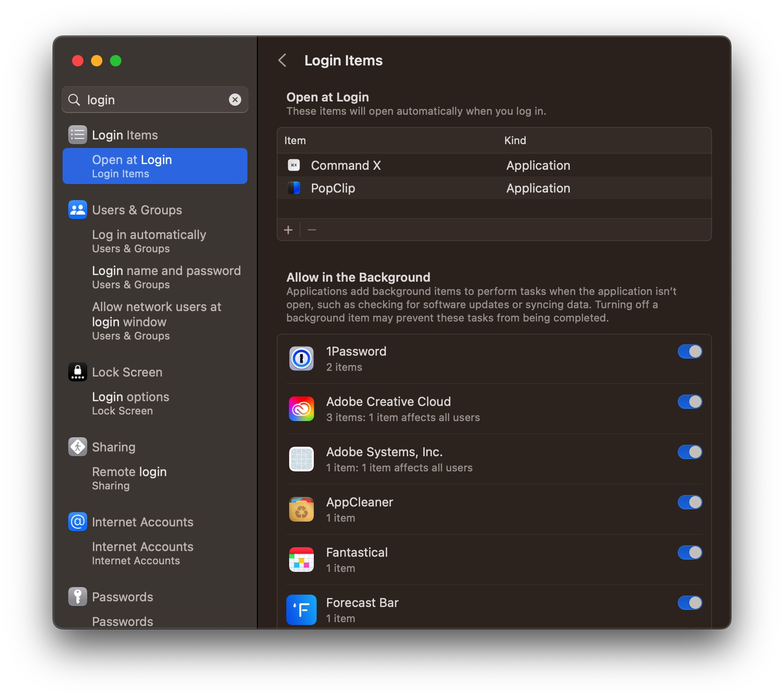Click Application kind for Command X
Image resolution: width=784 pixels, height=699 pixels.
[538, 166]
